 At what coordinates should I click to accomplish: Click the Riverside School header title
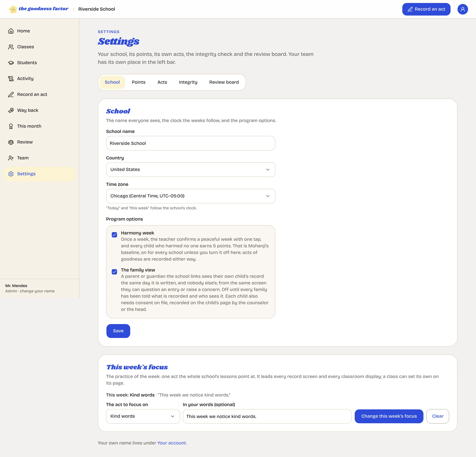(97, 9)
